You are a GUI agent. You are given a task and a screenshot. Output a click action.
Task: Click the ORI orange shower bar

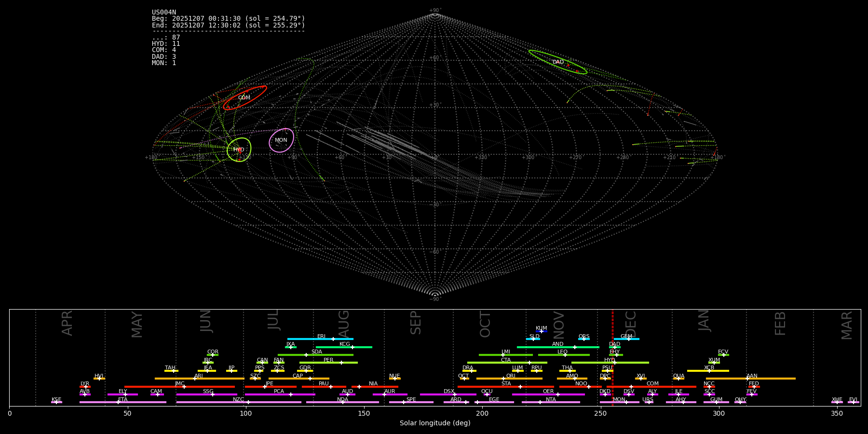pyautogui.click(x=509, y=379)
